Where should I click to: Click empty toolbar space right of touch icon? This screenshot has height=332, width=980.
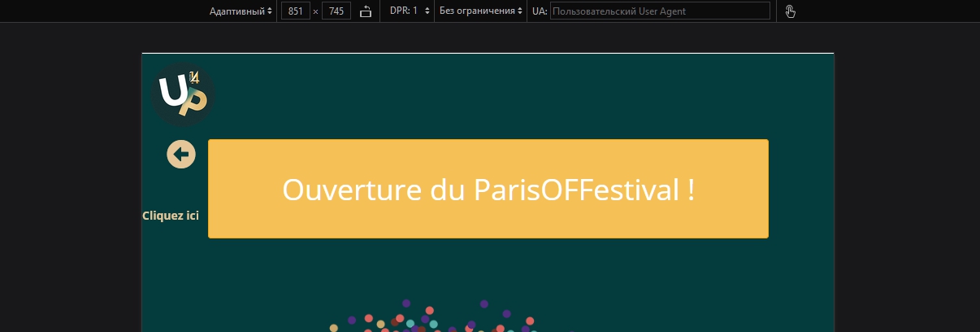[x=886, y=11]
